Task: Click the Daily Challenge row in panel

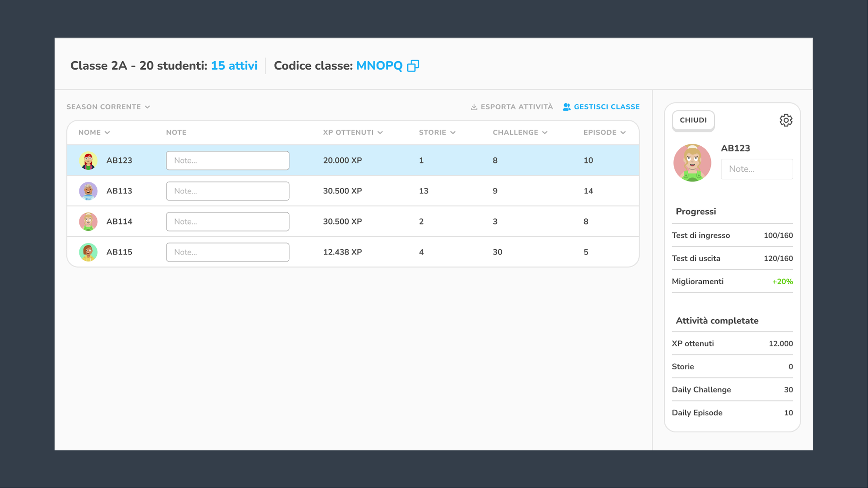Action: (x=732, y=390)
